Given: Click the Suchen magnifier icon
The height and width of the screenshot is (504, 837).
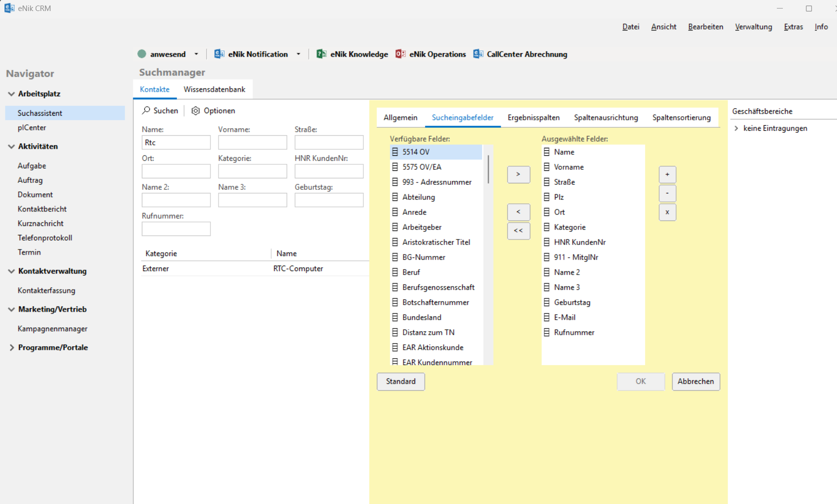Looking at the screenshot, I should tap(146, 110).
